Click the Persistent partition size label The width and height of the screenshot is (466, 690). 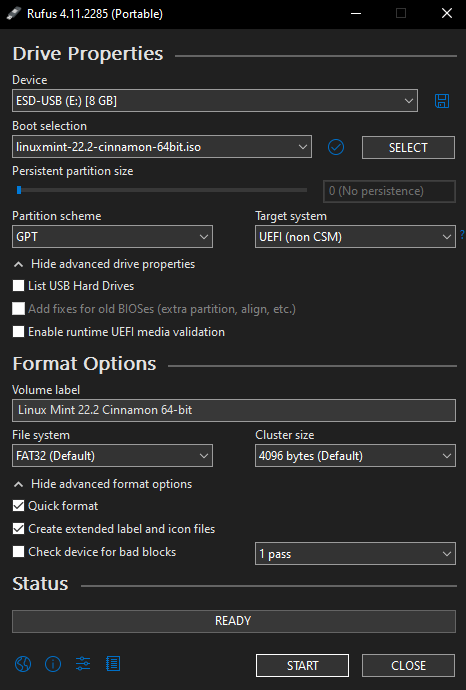[73, 171]
